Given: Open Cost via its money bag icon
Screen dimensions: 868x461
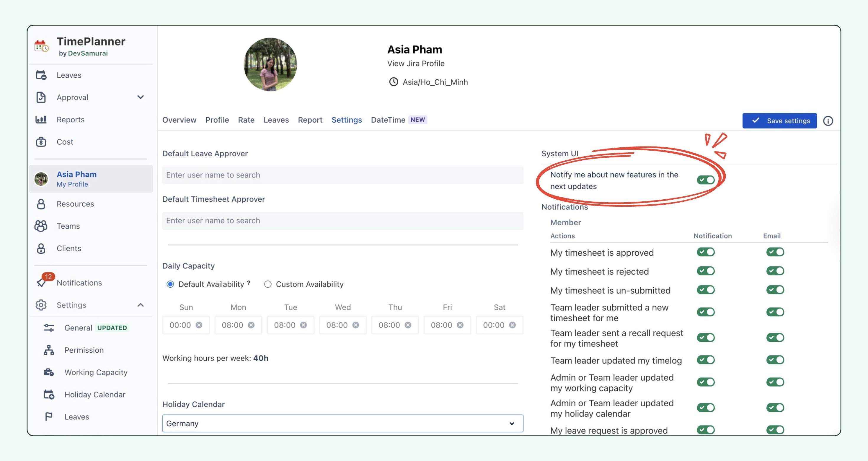Looking at the screenshot, I should (x=41, y=142).
